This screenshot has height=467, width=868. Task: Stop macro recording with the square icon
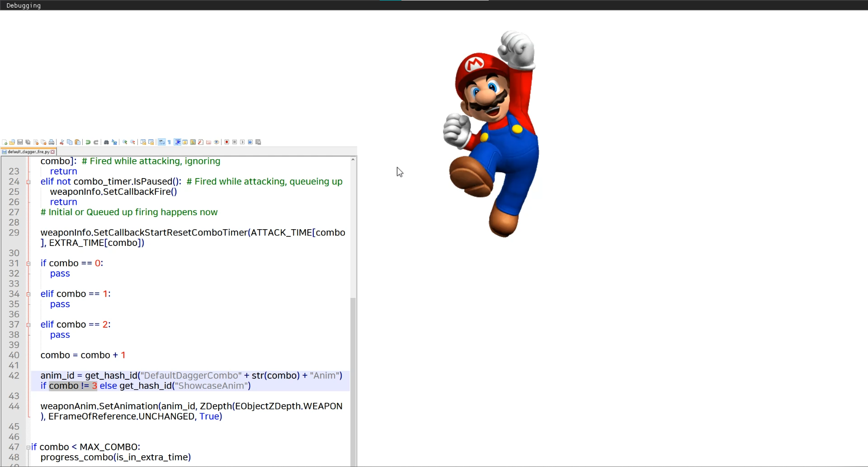pyautogui.click(x=235, y=142)
